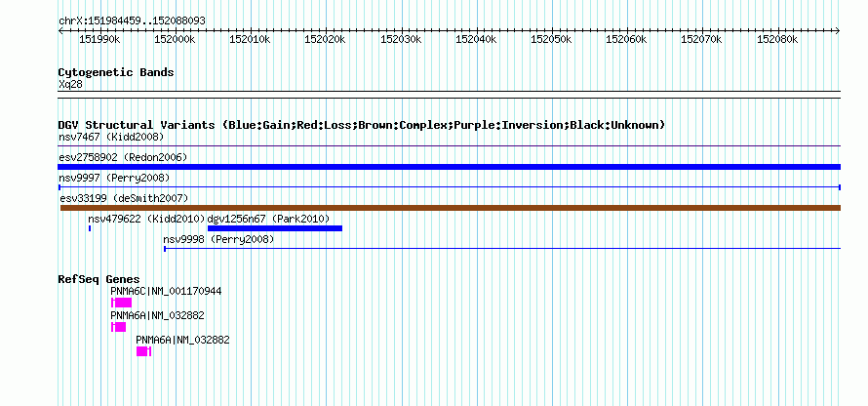Image resolution: width=868 pixels, height=406 pixels.
Task: Click the dgv1256n67 (Park2010) variant label
Action: [268, 219]
